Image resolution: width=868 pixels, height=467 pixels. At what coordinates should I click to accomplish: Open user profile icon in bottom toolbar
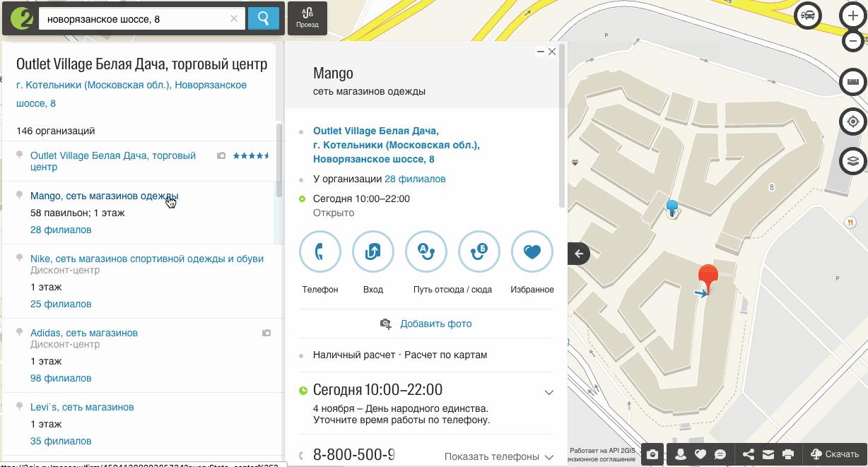681,454
